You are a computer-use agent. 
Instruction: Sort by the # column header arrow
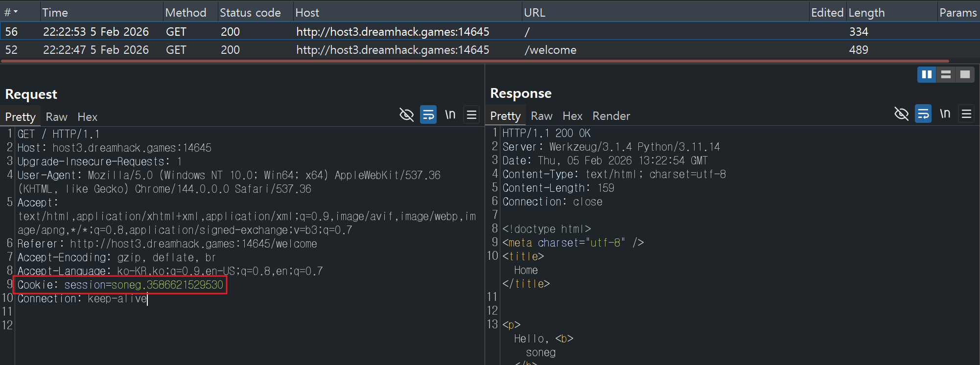click(x=15, y=12)
